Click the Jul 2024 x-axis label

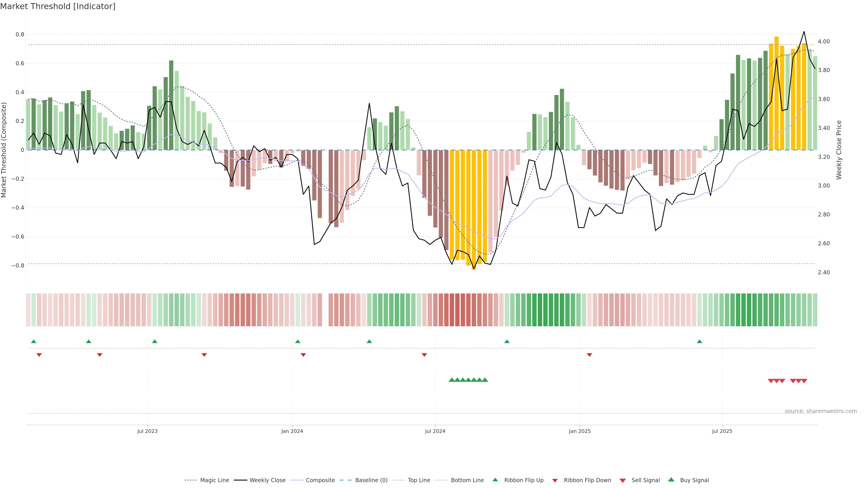(x=435, y=431)
